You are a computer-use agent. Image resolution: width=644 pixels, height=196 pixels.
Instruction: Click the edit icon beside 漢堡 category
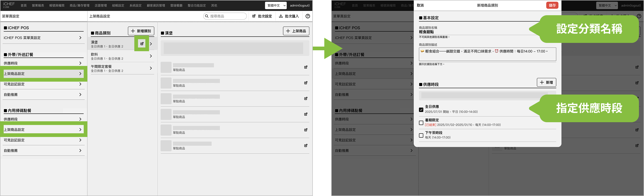pyautogui.click(x=142, y=44)
